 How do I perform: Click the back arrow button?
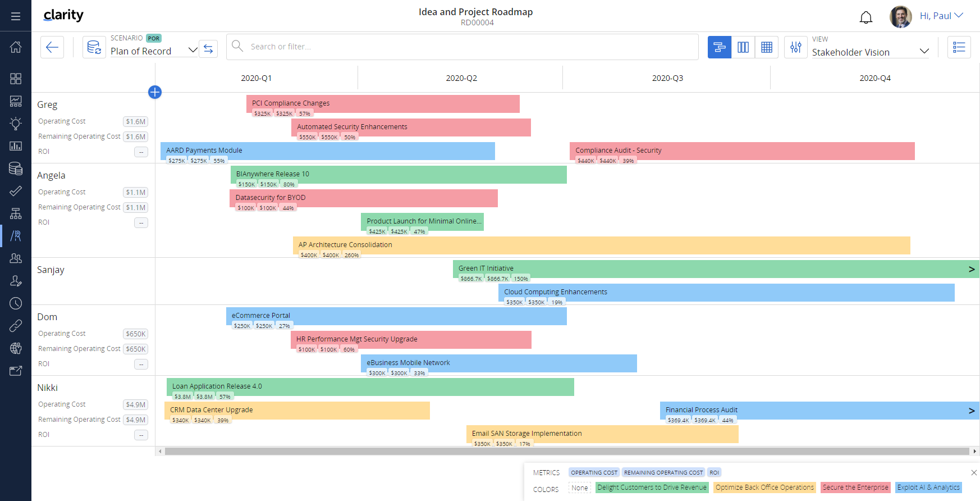click(x=52, y=47)
